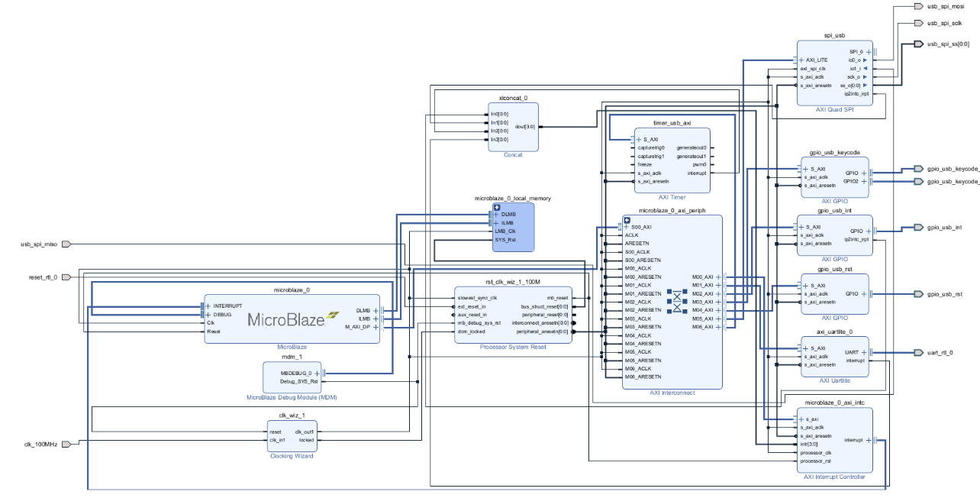
Task: Select the clk_100MHz input port symbol
Action: (x=66, y=444)
